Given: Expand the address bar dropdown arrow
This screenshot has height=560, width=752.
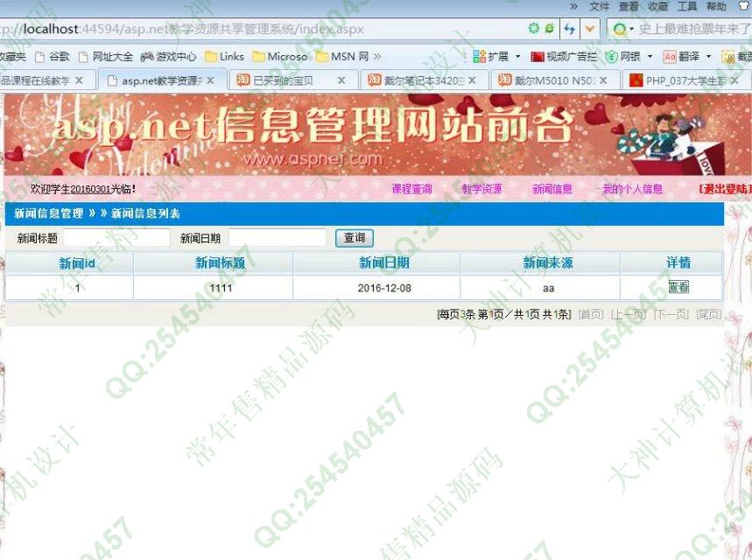Looking at the screenshot, I should [x=590, y=29].
